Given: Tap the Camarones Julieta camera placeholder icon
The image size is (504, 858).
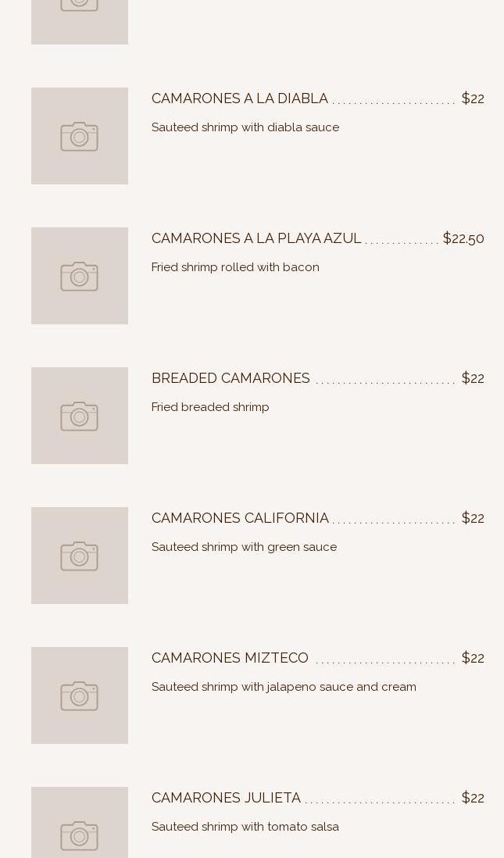Looking at the screenshot, I should point(80,835).
